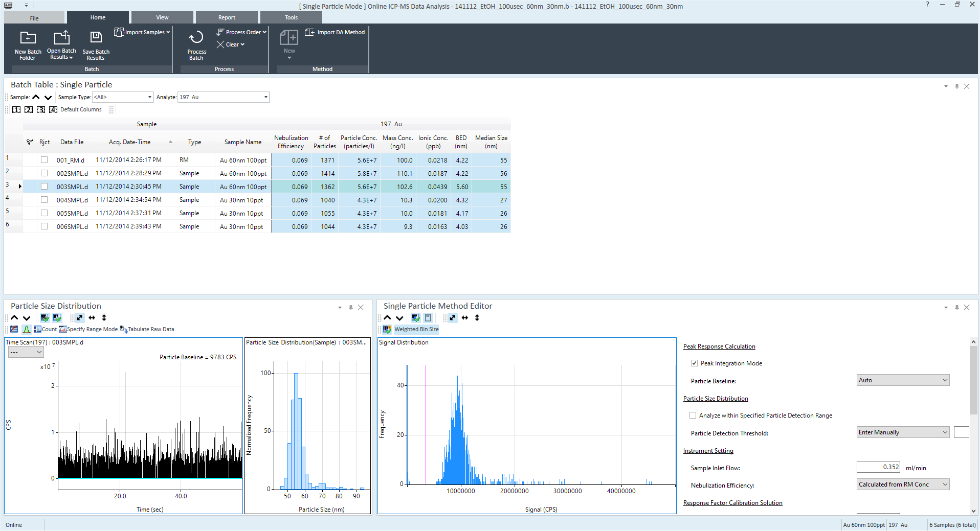
Task: Switch histogram to Count mode
Action: [46, 330]
